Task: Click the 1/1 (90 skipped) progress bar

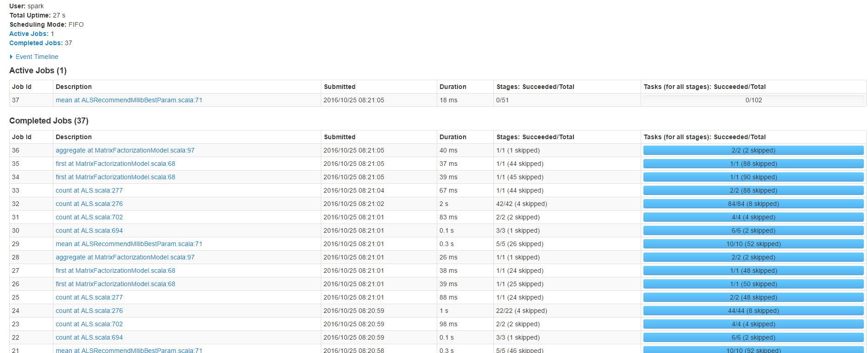Action: (x=753, y=177)
